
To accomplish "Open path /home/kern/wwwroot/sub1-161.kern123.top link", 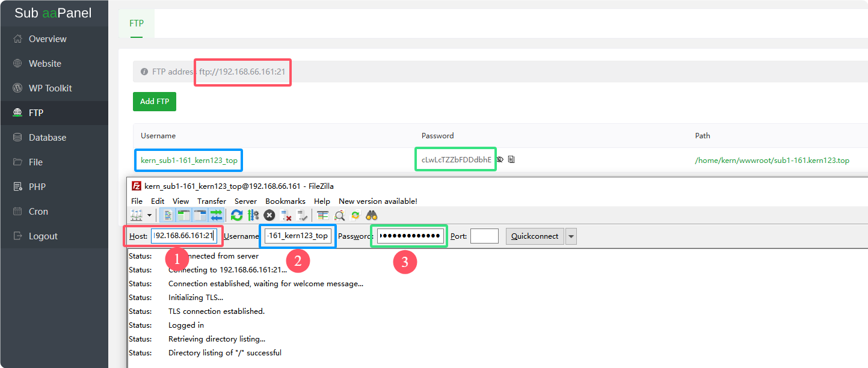I will pos(772,161).
